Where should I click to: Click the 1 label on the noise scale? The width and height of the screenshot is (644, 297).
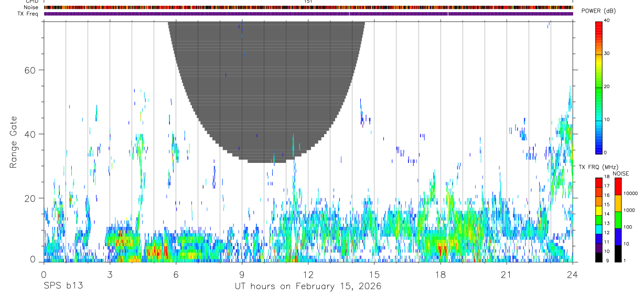coord(625,260)
